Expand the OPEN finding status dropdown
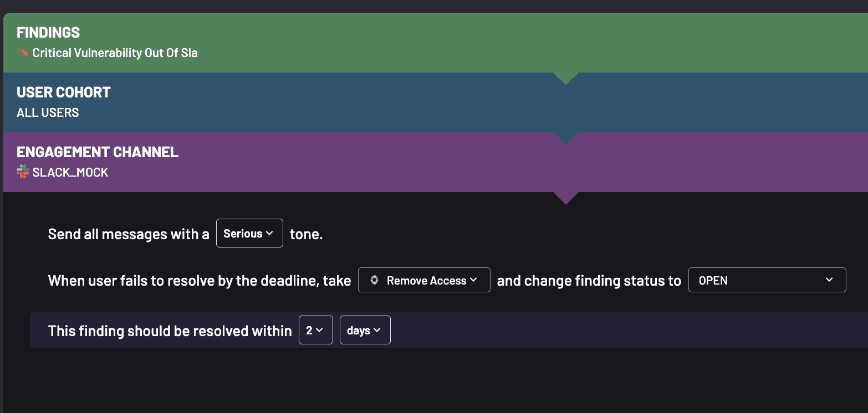The image size is (868, 413). (767, 280)
